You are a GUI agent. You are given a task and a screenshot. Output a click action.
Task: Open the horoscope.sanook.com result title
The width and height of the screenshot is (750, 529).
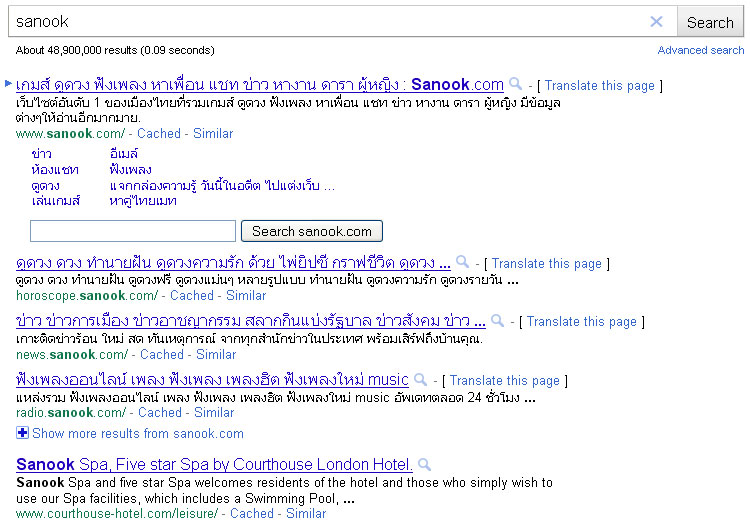pyautogui.click(x=233, y=263)
